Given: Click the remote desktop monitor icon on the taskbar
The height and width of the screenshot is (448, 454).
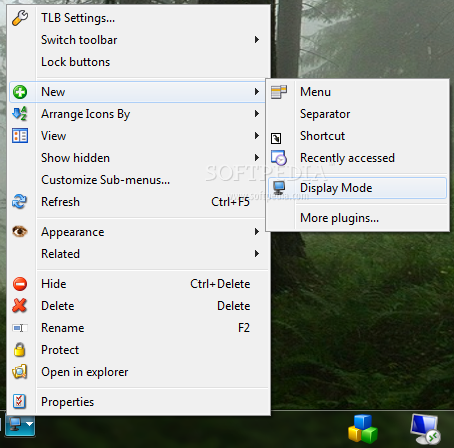Looking at the screenshot, I should pos(425,429).
